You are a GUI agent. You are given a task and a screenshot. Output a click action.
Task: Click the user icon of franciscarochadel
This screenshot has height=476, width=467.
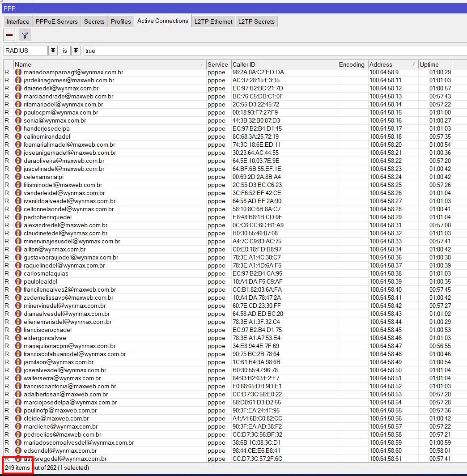click(x=18, y=330)
